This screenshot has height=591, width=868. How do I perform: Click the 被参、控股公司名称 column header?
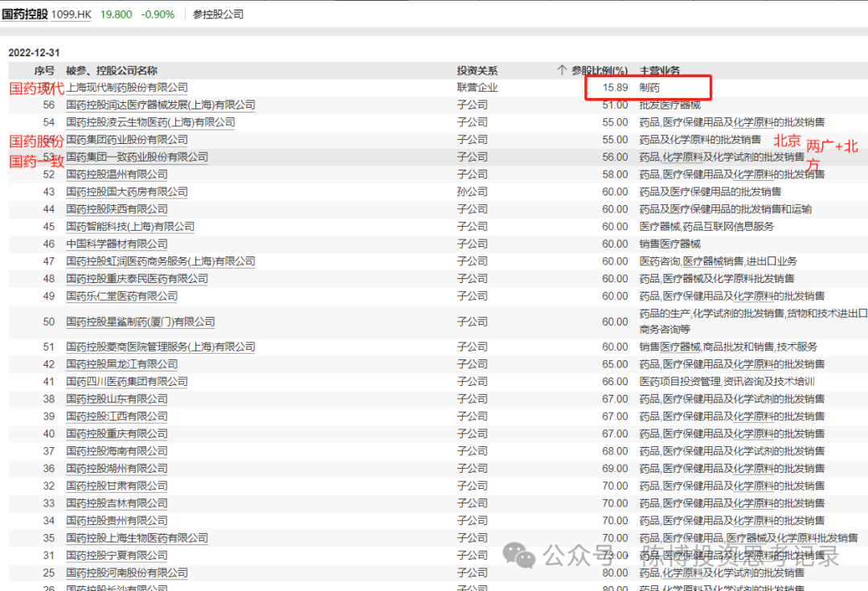(x=112, y=70)
